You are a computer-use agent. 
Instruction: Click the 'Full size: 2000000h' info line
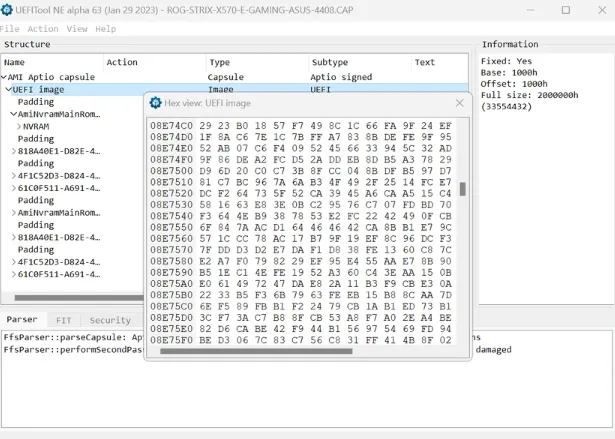point(529,95)
